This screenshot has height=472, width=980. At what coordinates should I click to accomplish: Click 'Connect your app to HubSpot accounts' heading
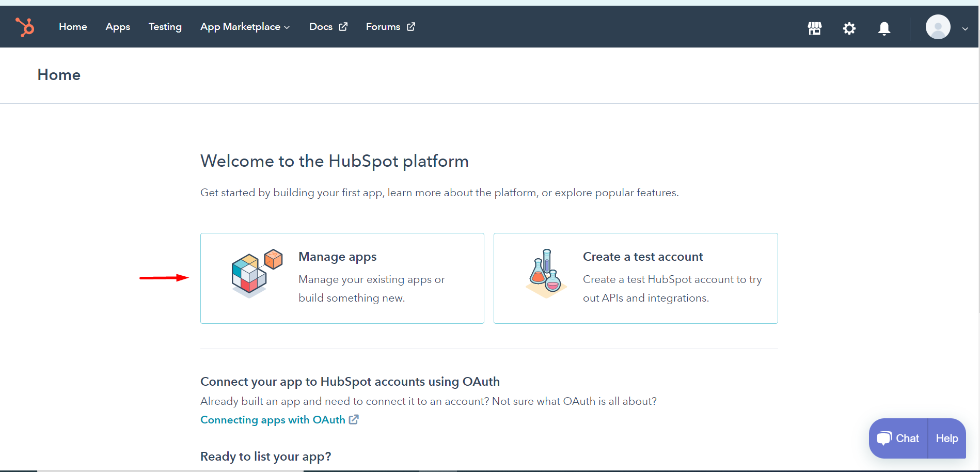click(350, 382)
